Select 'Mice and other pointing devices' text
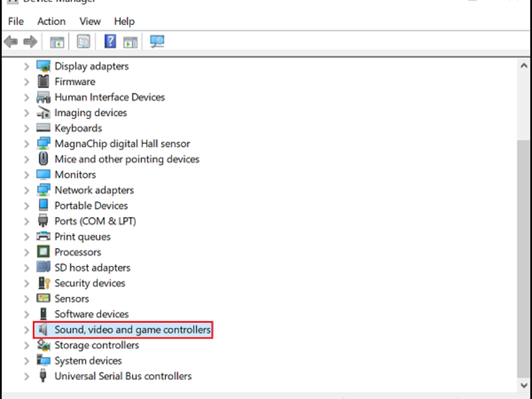Image resolution: width=532 pixels, height=399 pixels. tap(127, 159)
